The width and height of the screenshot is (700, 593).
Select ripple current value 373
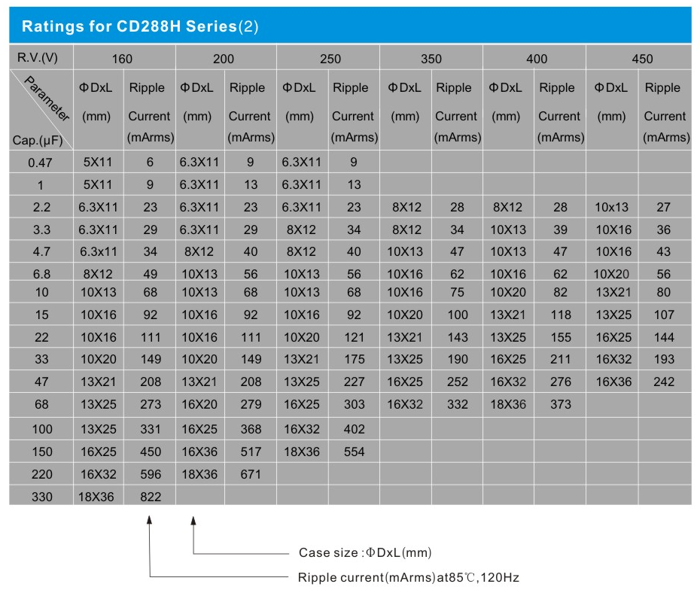tap(561, 405)
